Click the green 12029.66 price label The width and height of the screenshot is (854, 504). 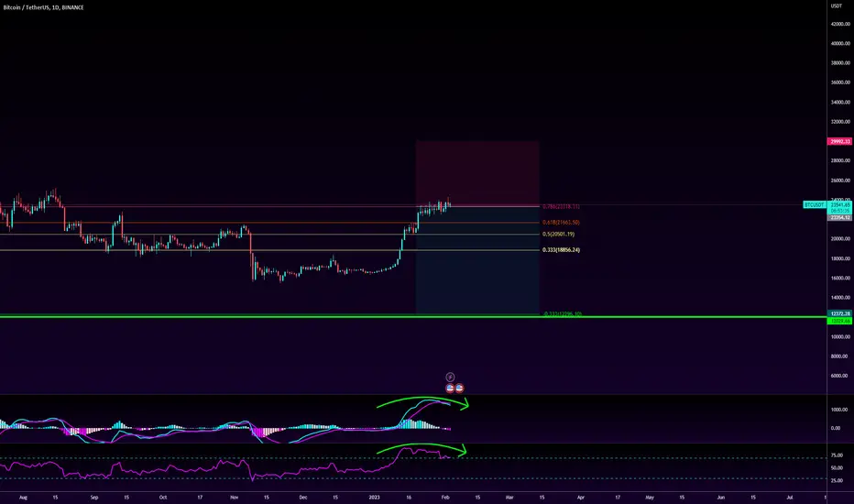[840, 321]
